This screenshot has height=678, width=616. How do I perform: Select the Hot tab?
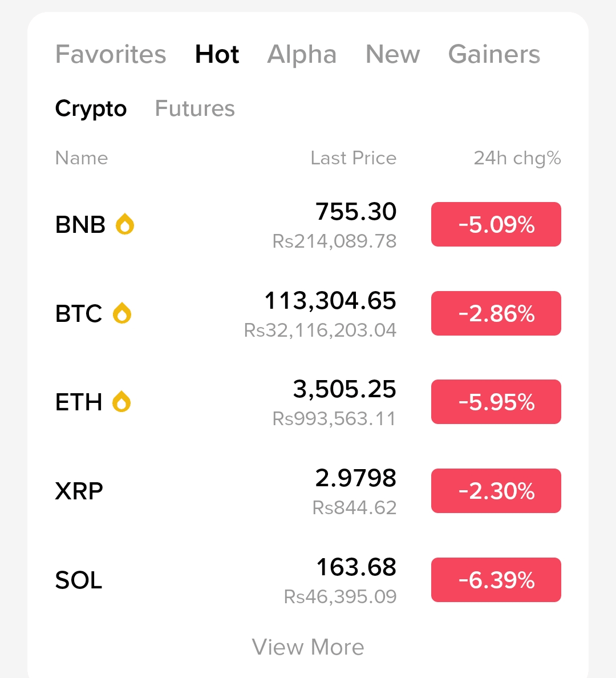(217, 55)
